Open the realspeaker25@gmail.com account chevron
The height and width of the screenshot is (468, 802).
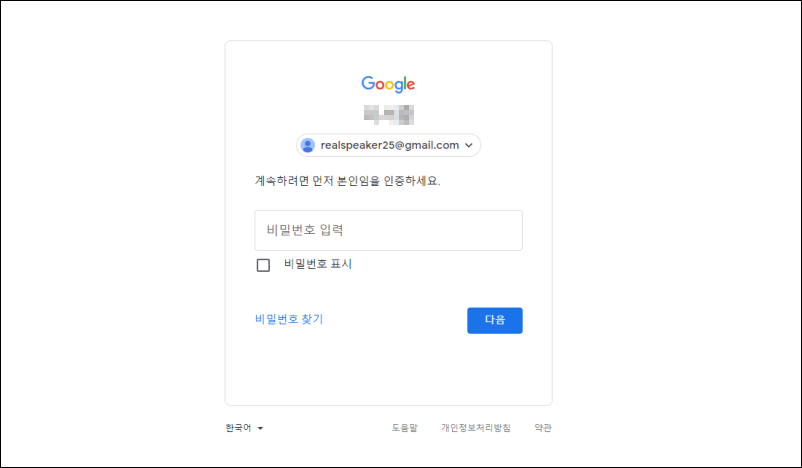pos(469,145)
